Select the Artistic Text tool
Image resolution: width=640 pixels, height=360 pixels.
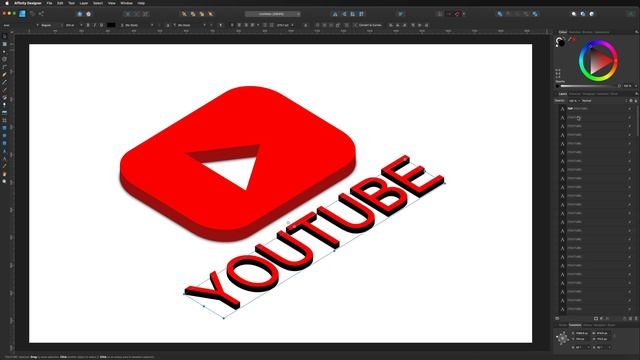click(4, 151)
